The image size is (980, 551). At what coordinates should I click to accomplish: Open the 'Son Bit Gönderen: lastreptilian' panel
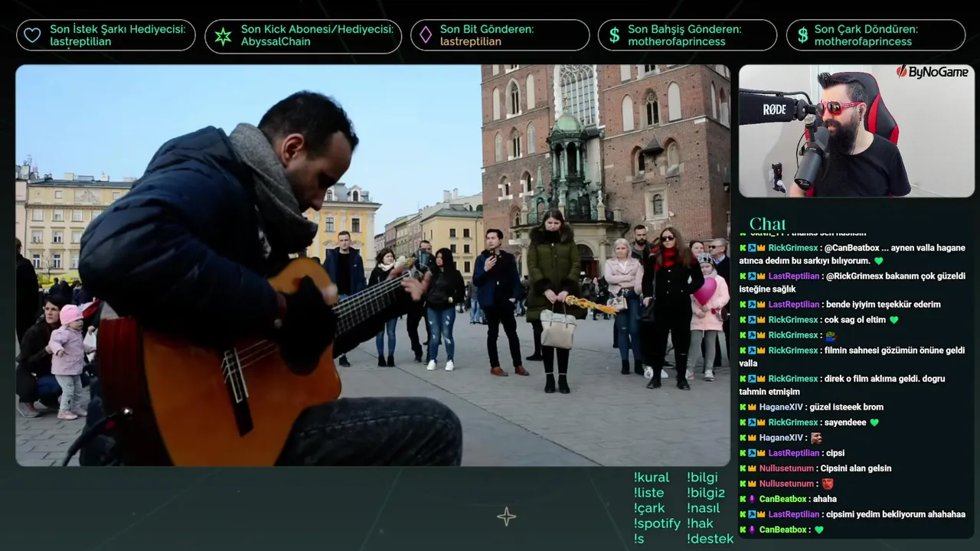pyautogui.click(x=500, y=35)
